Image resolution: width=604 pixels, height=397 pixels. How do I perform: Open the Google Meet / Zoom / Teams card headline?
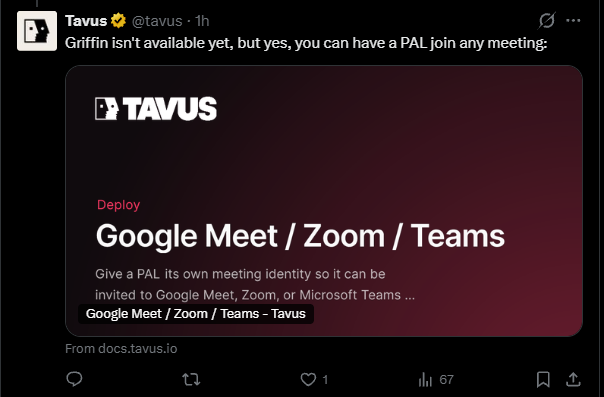pyautogui.click(x=300, y=236)
